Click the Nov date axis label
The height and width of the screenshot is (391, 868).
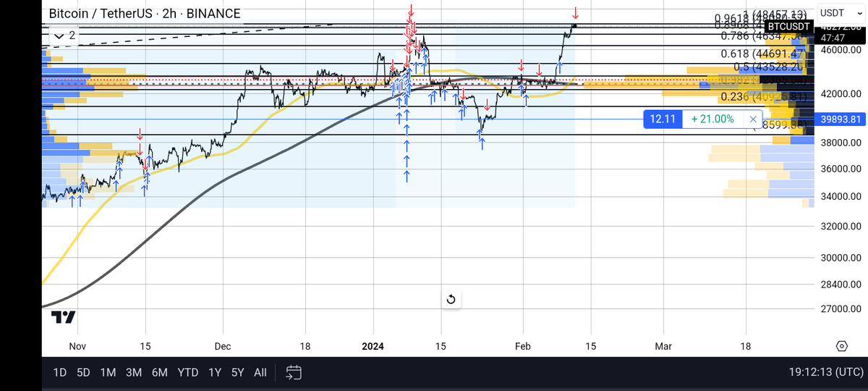78,346
